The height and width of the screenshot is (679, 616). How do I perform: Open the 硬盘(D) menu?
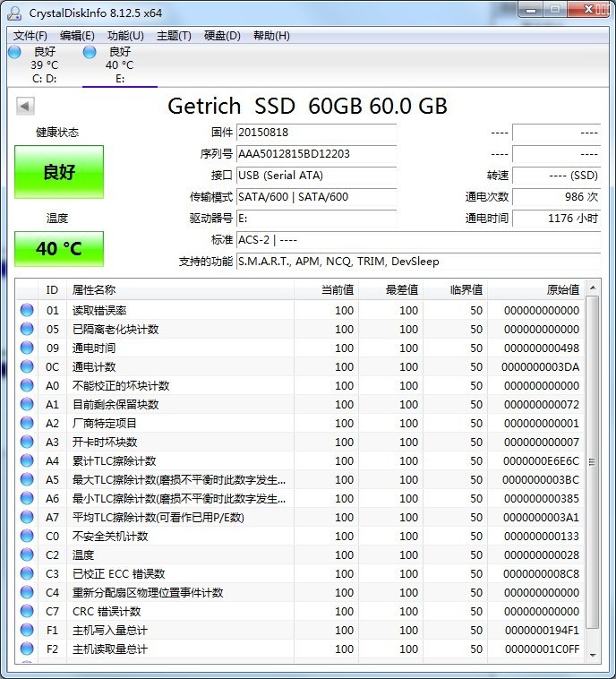(x=222, y=36)
